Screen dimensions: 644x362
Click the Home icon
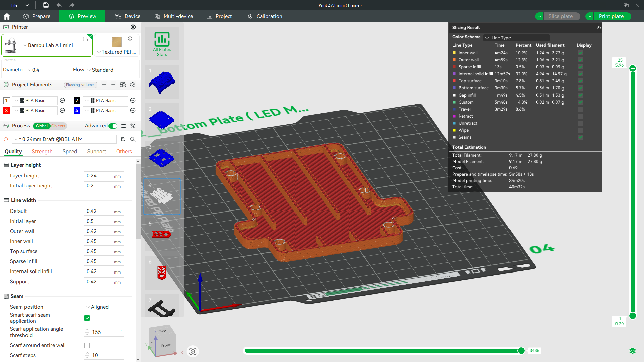click(7, 16)
